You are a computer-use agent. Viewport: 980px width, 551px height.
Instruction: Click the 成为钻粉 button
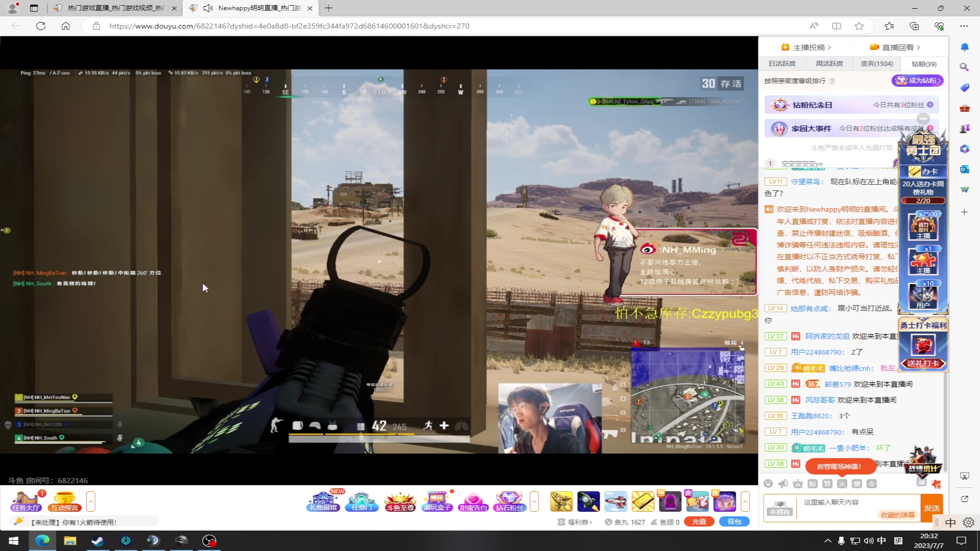918,81
